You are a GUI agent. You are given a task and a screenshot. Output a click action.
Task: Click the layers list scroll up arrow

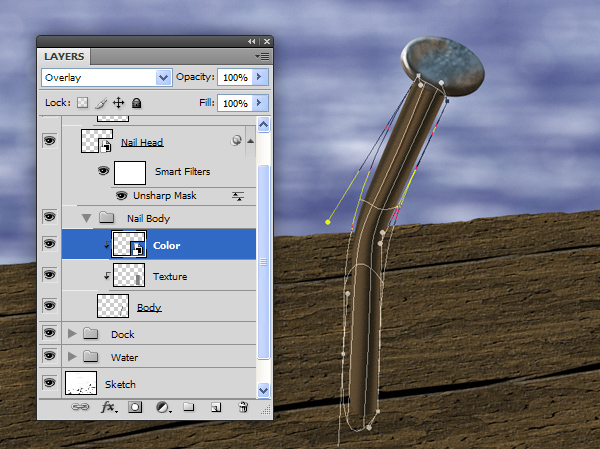pos(263,124)
